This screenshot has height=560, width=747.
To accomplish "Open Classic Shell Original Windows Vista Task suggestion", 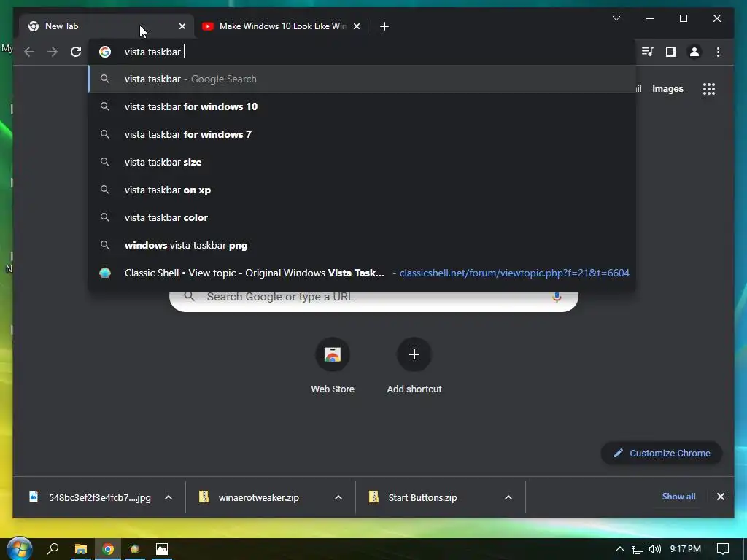I will [362, 273].
